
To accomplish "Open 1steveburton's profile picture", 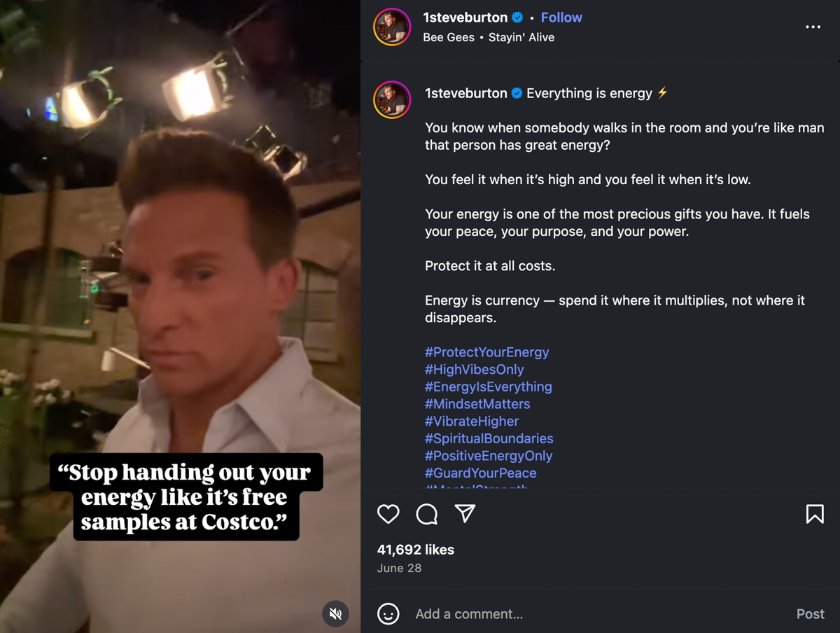I will (x=392, y=27).
